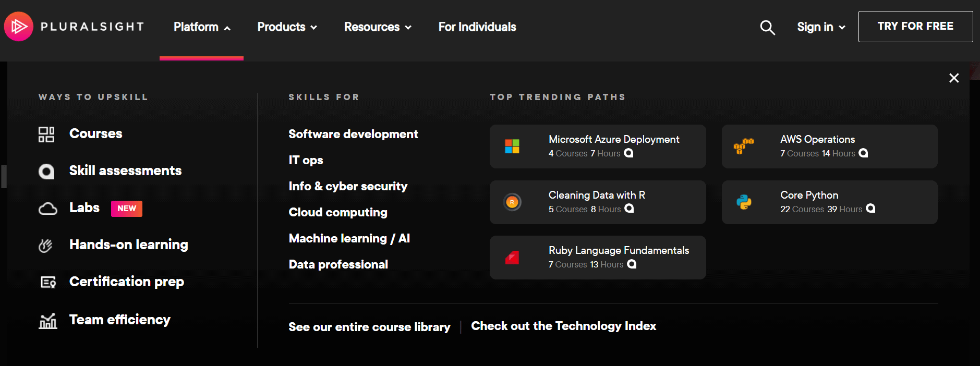Click the Microsoft Azure logo icon

[x=512, y=147]
